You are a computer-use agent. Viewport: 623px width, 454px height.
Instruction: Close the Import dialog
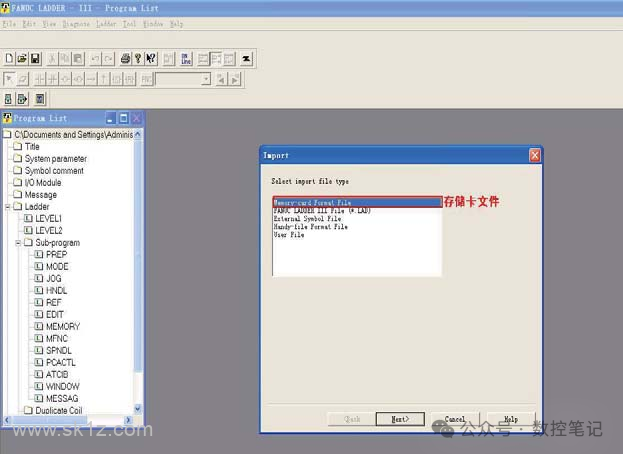click(534, 155)
